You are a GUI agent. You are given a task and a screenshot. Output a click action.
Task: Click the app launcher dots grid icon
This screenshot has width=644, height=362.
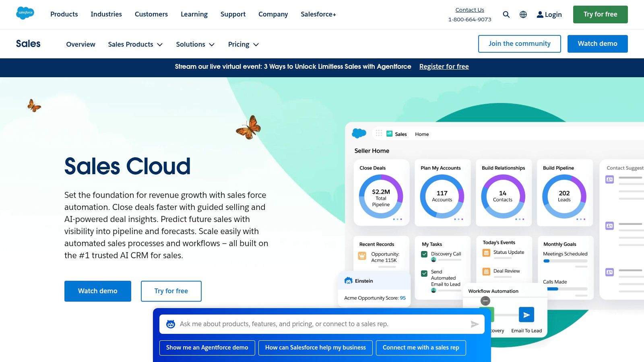click(379, 133)
